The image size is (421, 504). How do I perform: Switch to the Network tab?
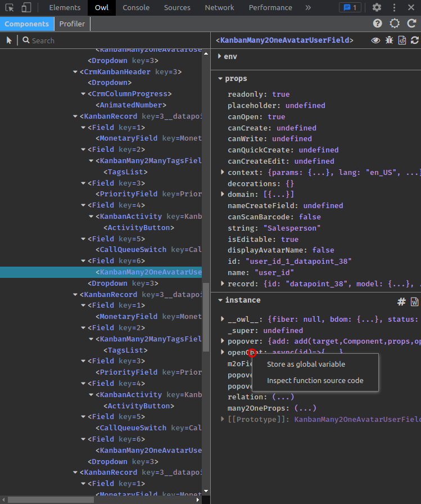[x=219, y=7]
